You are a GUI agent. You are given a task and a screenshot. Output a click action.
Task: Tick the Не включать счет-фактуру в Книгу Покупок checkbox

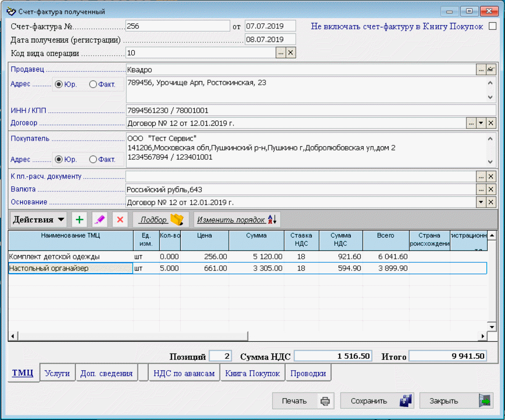point(492,26)
